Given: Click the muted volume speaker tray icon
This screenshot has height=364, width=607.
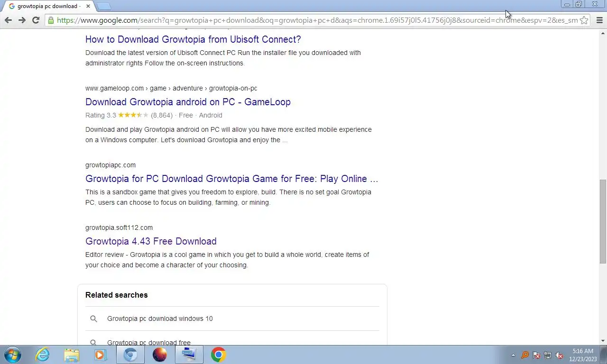Looking at the screenshot, I should click(x=559, y=355).
